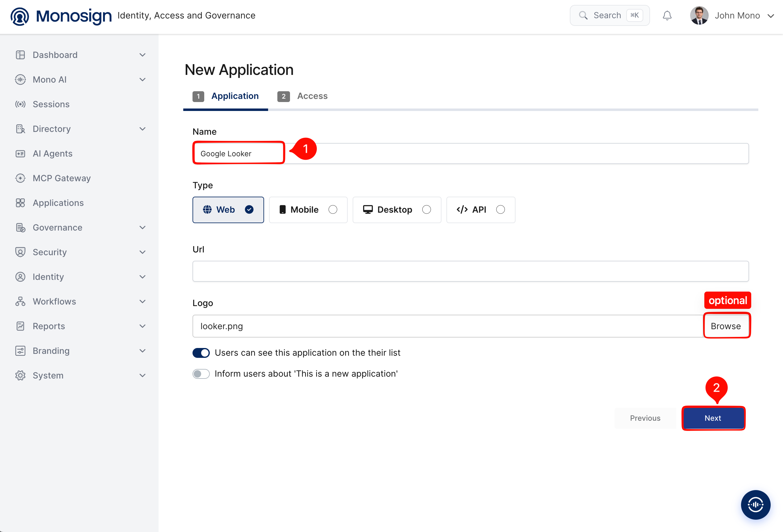Click the MCP Gateway sidebar icon
The height and width of the screenshot is (532, 783).
[x=20, y=178]
